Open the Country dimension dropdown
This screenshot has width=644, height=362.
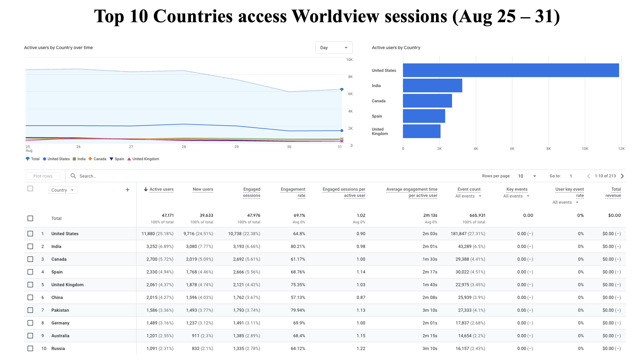(x=63, y=190)
